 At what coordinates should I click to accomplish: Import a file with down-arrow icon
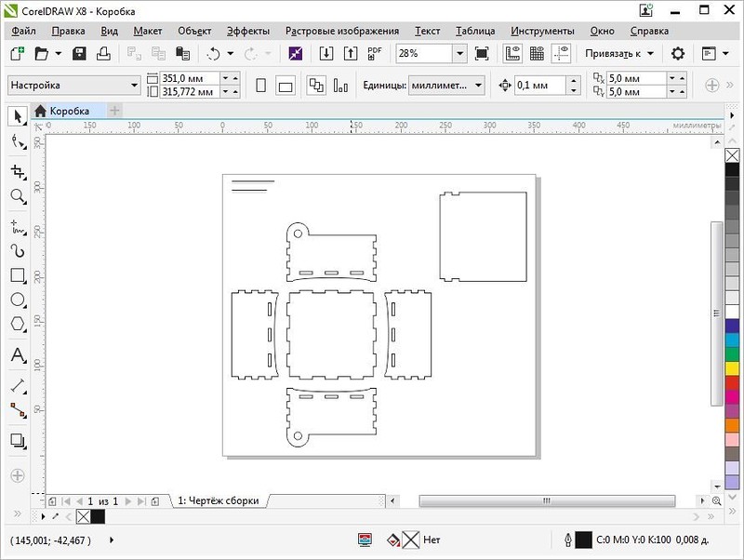326,53
